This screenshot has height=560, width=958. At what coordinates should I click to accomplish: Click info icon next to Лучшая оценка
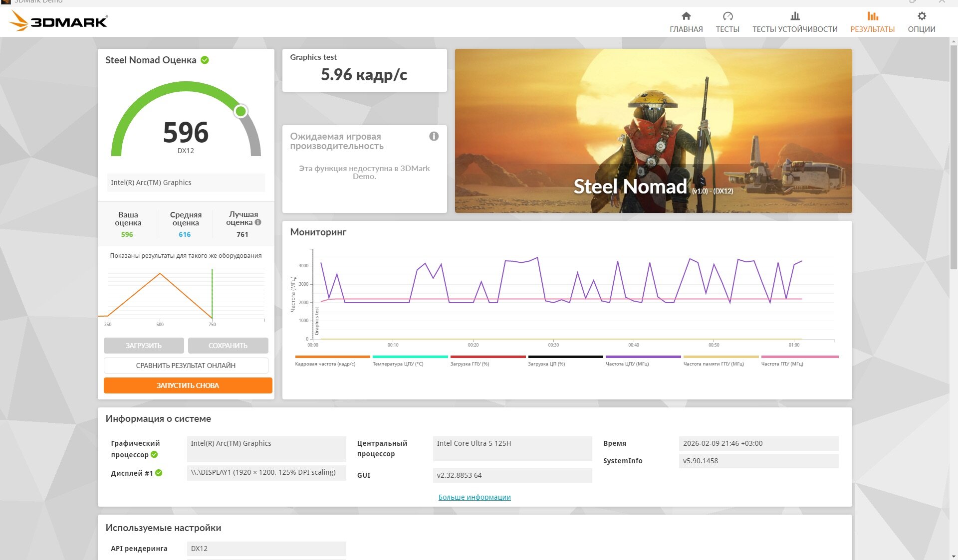pyautogui.click(x=258, y=222)
